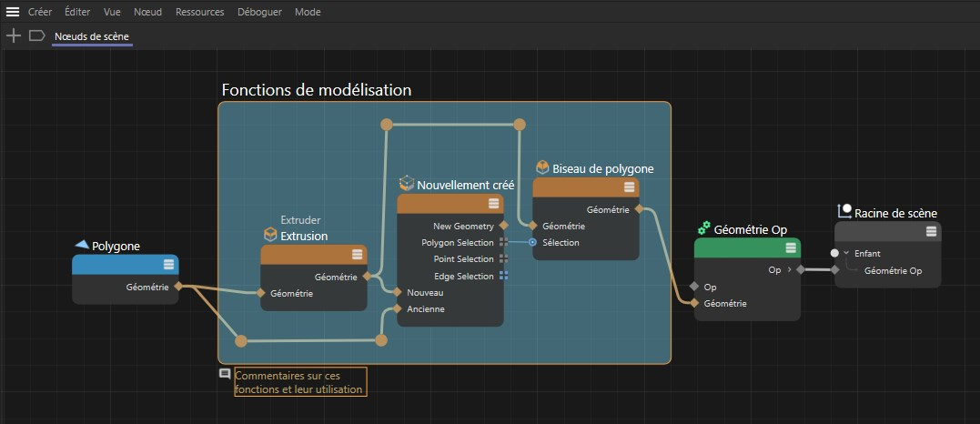The width and height of the screenshot is (980, 424).
Task: Click the Géométrie Op green gears icon
Action: point(704,228)
